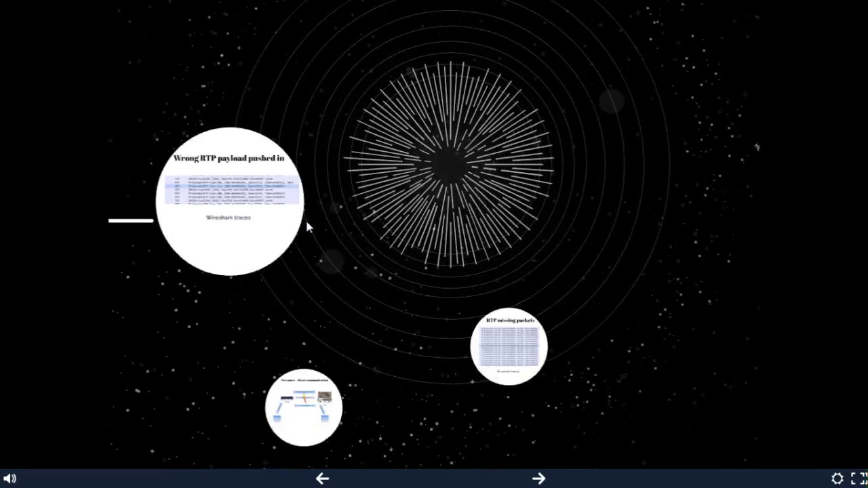Viewport: 868px width, 488px height.
Task: Click the 'Wireshark traces' caption text
Action: pyautogui.click(x=229, y=218)
